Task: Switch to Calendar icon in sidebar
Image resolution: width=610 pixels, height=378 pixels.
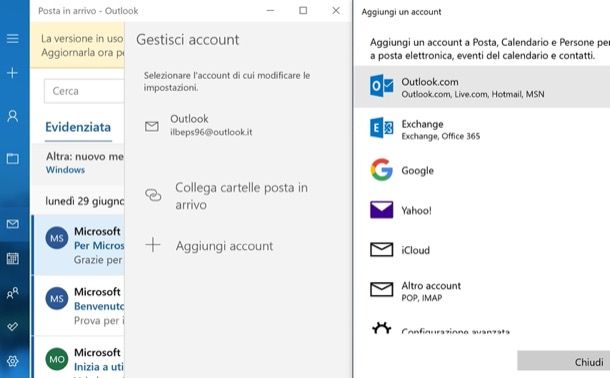Action: (x=12, y=258)
